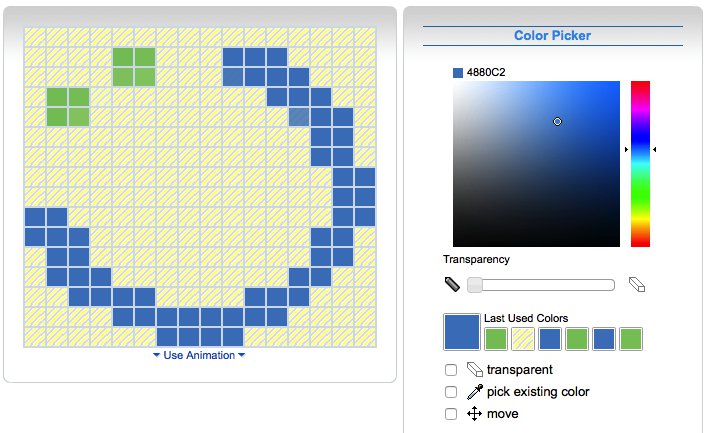
Task: Click the eraser icon right of transparency slider
Action: [x=637, y=285]
